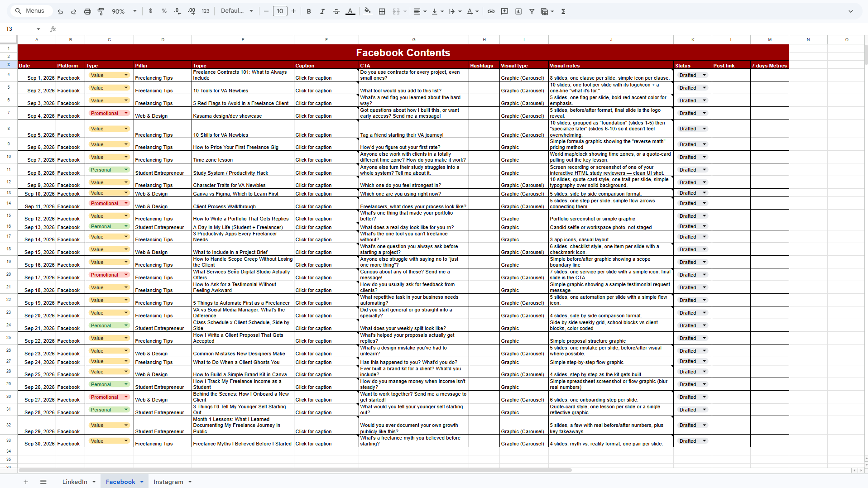Open Drafted status for Sep 30 row

(x=692, y=441)
